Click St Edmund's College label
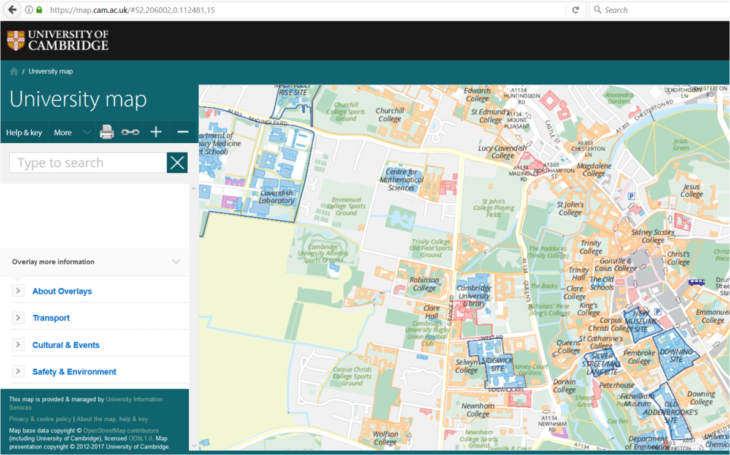The width and height of the screenshot is (730, 455). pyautogui.click(x=490, y=115)
